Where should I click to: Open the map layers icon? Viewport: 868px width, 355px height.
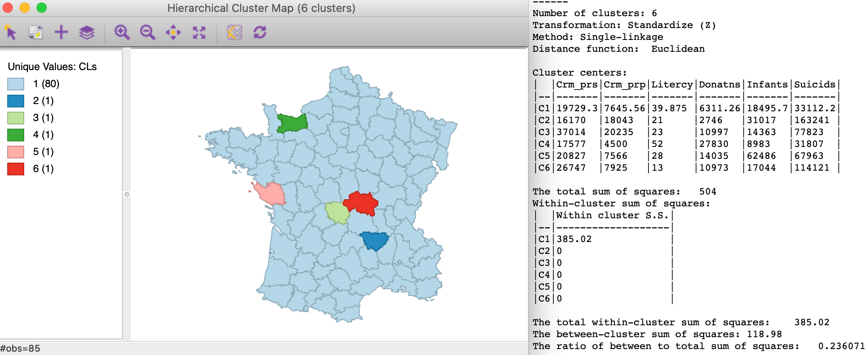pos(87,32)
